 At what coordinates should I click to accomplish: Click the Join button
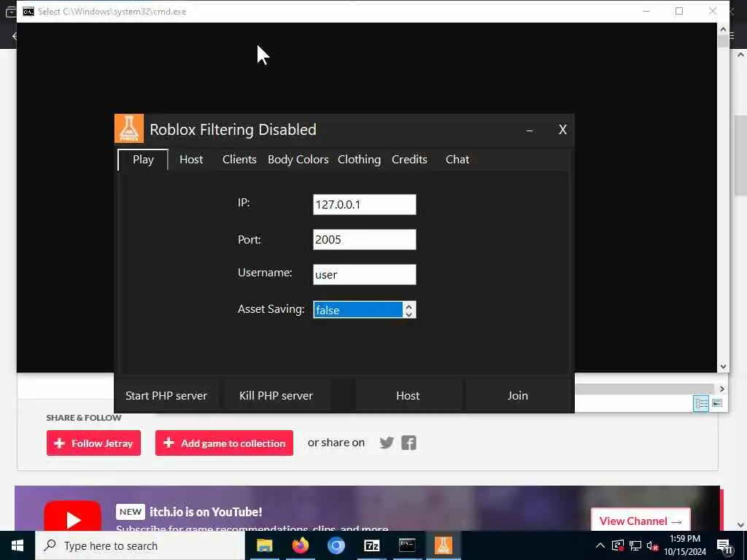[517, 396]
